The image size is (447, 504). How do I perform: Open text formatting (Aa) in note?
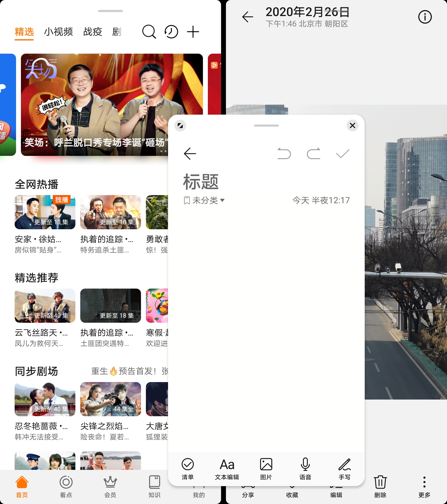click(x=227, y=469)
